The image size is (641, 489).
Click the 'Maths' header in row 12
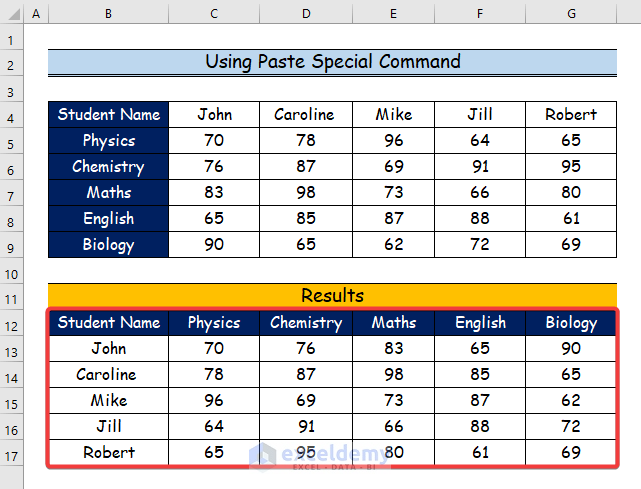point(393,323)
